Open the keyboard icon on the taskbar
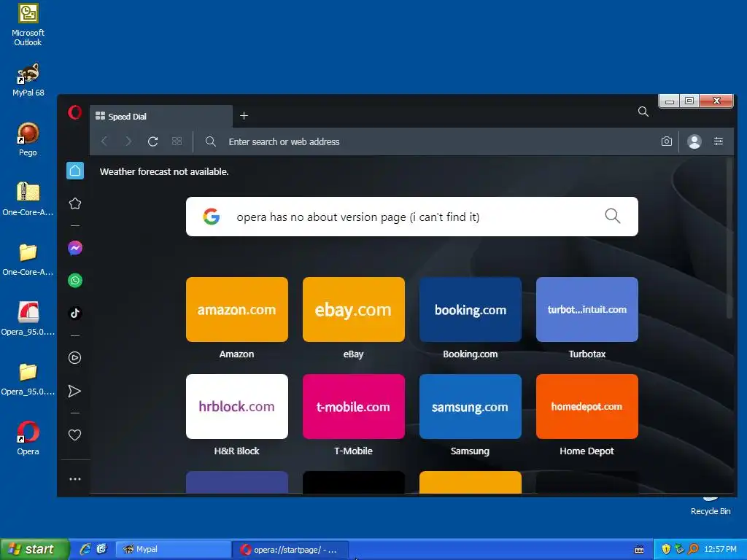The width and height of the screenshot is (747, 560). (x=639, y=550)
